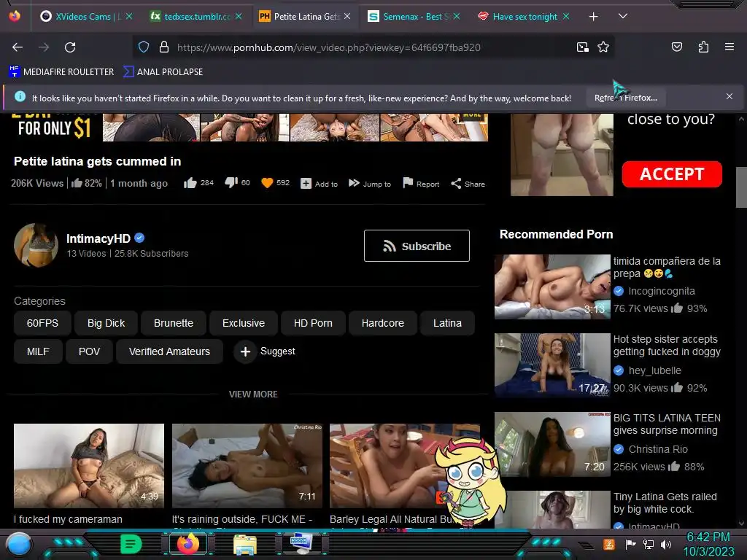Open the Incogincognita uploader link

(661, 292)
